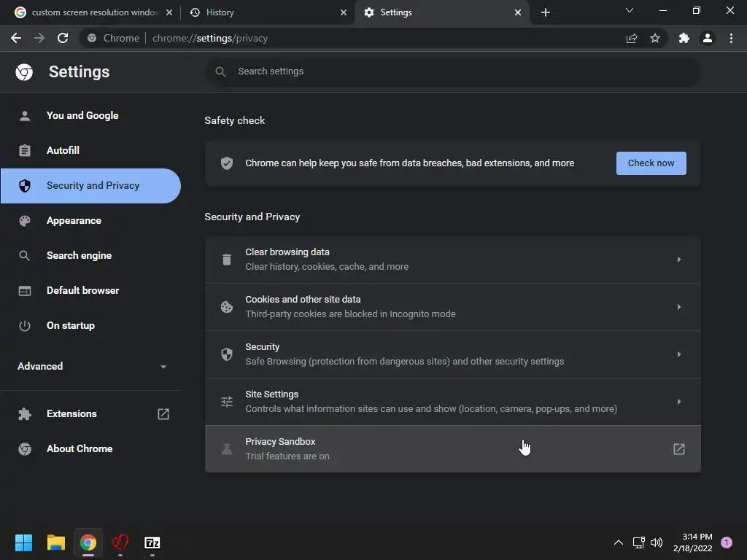Click the Check now button

coord(651,163)
